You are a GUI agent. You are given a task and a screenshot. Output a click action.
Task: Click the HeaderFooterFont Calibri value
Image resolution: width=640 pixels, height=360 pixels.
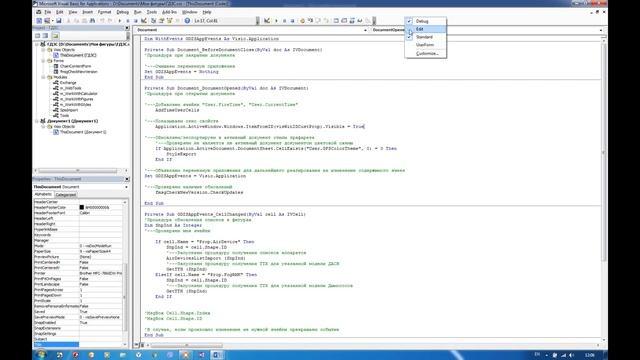(100, 213)
